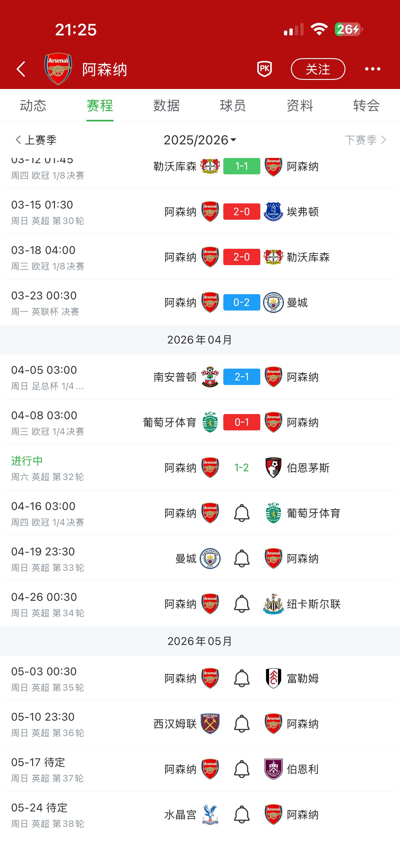Enable reminder bell for Fulham match

[x=242, y=678]
